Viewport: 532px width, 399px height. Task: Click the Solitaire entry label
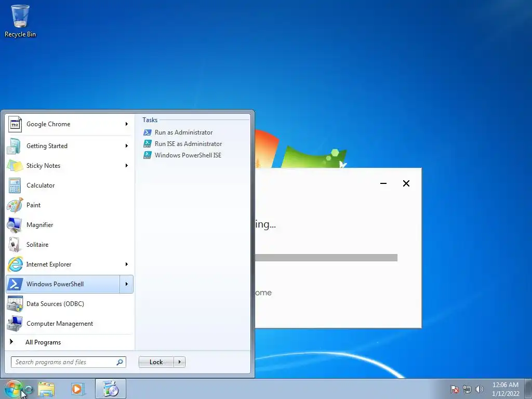37,244
